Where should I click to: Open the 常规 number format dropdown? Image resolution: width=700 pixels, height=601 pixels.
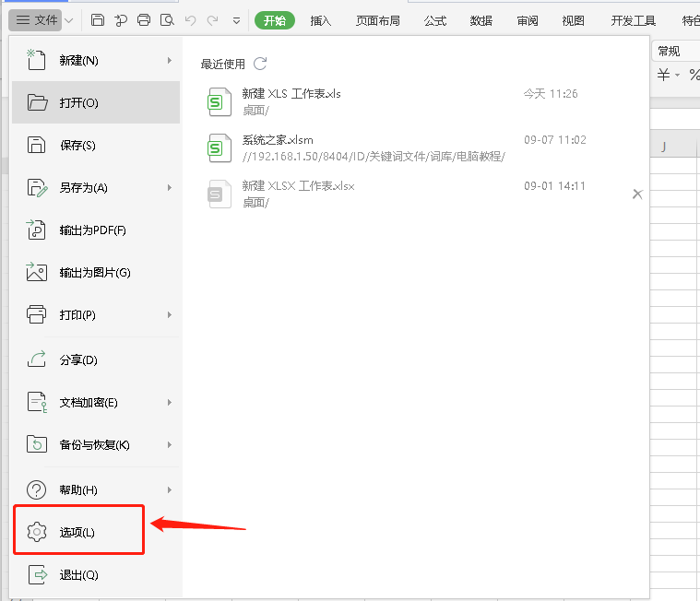click(x=676, y=52)
